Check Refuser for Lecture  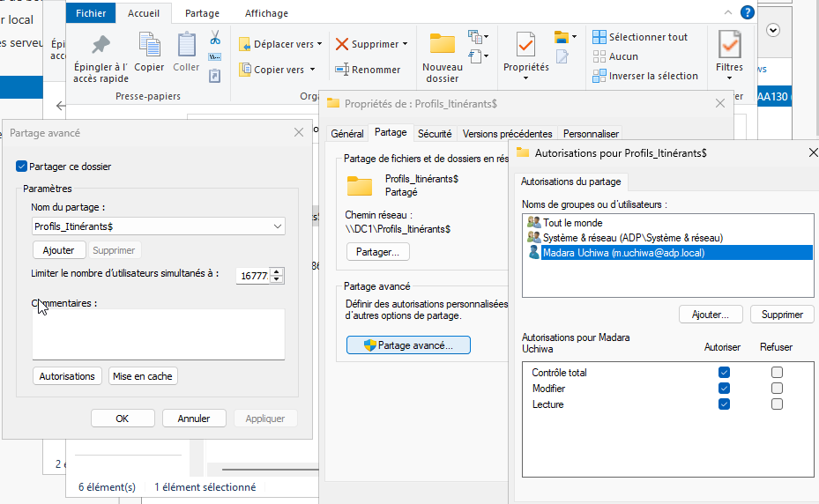[x=777, y=404]
